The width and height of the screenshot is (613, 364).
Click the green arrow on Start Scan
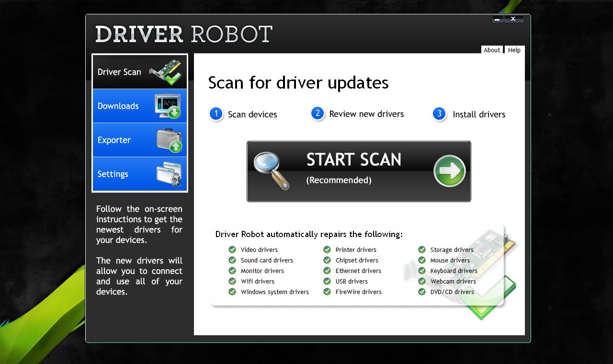450,171
